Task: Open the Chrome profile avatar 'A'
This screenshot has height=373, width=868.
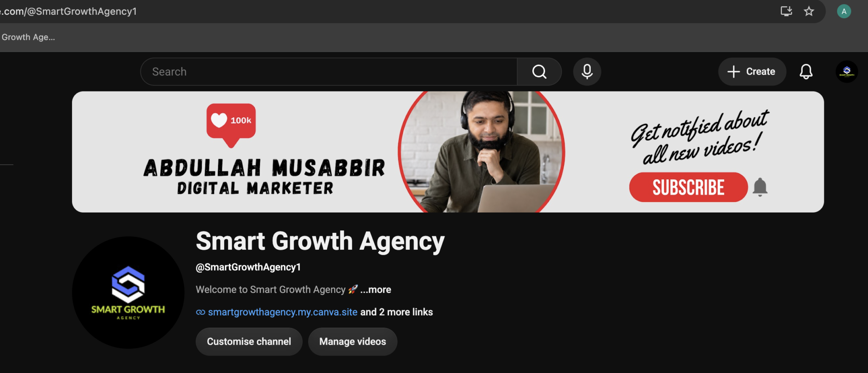Action: pos(844,11)
